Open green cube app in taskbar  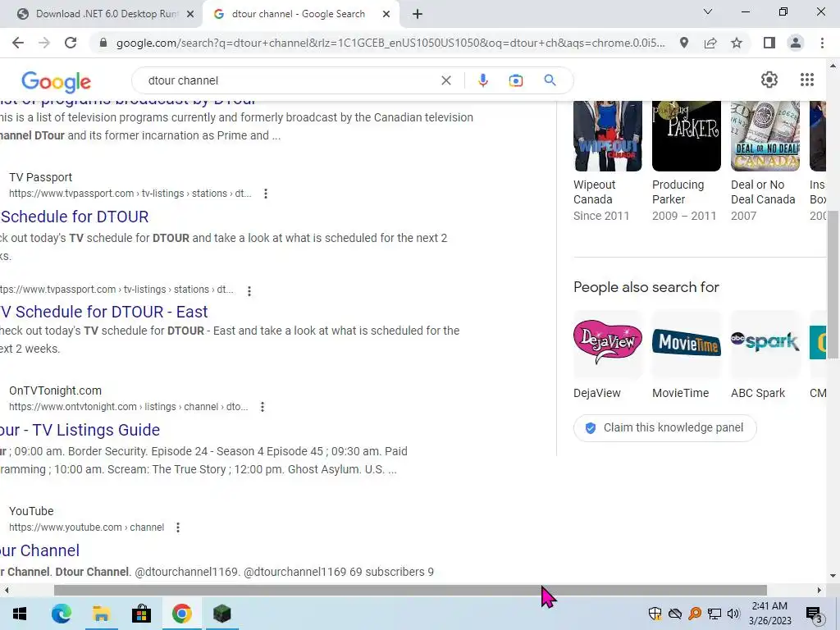pyautogui.click(x=221, y=614)
